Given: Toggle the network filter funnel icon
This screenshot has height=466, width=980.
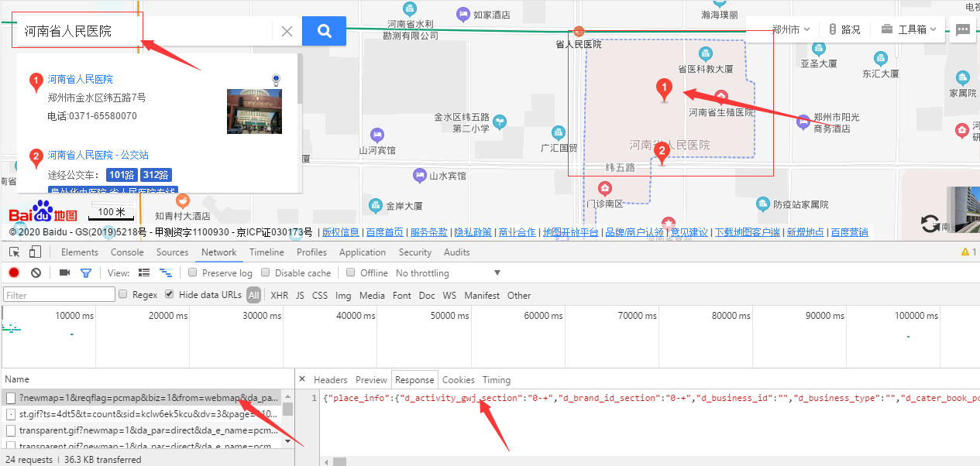Looking at the screenshot, I should [86, 272].
